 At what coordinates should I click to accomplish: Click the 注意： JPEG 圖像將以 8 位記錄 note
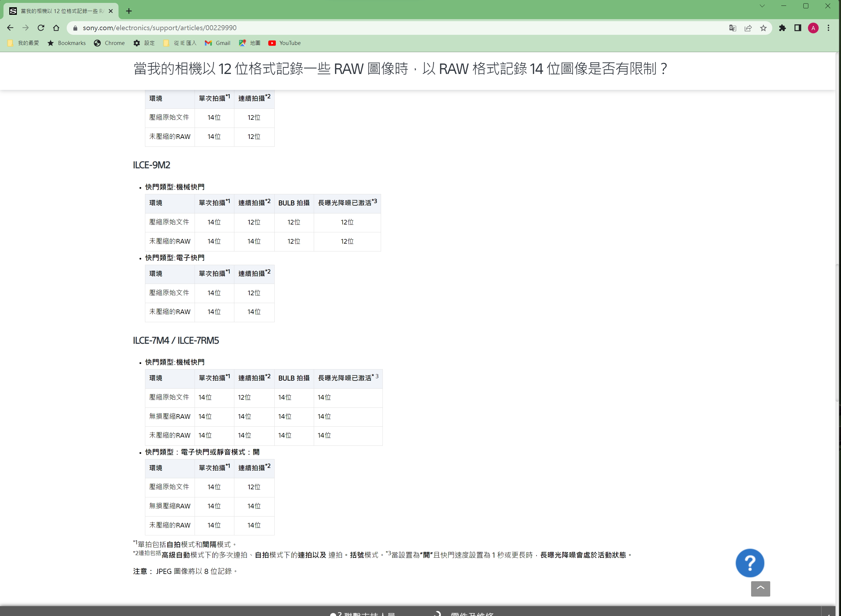(185, 571)
